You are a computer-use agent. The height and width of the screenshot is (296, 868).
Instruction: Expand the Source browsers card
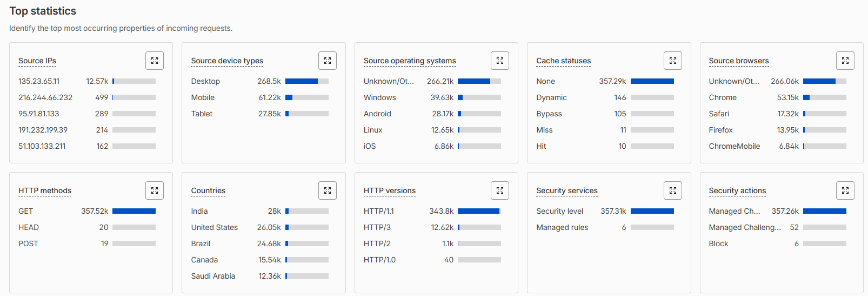[x=845, y=61]
